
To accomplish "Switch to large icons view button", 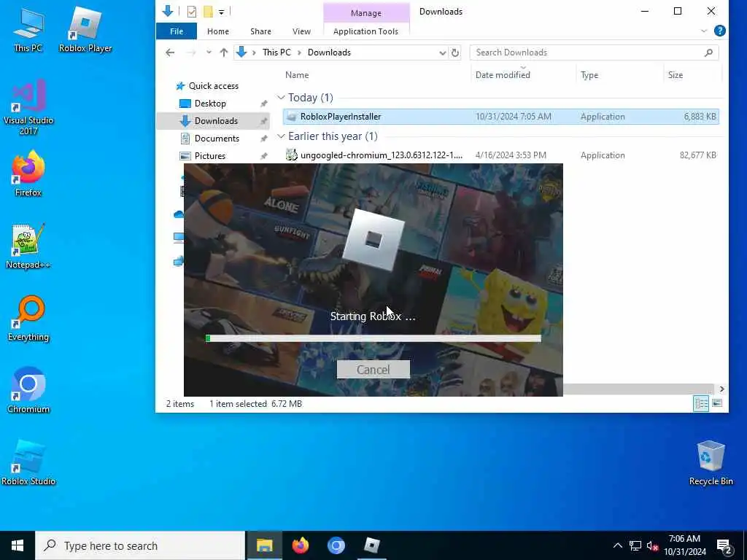I will click(x=717, y=403).
